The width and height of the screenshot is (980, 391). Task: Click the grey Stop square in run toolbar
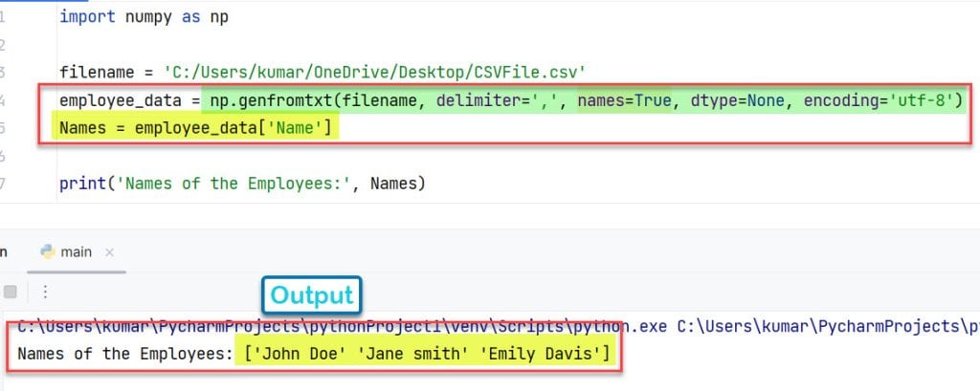tap(11, 292)
